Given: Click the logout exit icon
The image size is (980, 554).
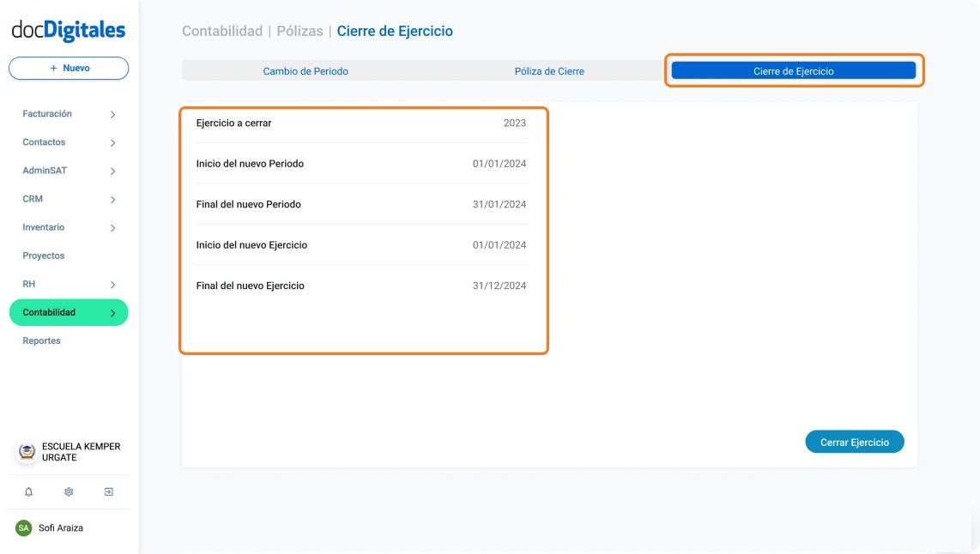Looking at the screenshot, I should [x=109, y=492].
